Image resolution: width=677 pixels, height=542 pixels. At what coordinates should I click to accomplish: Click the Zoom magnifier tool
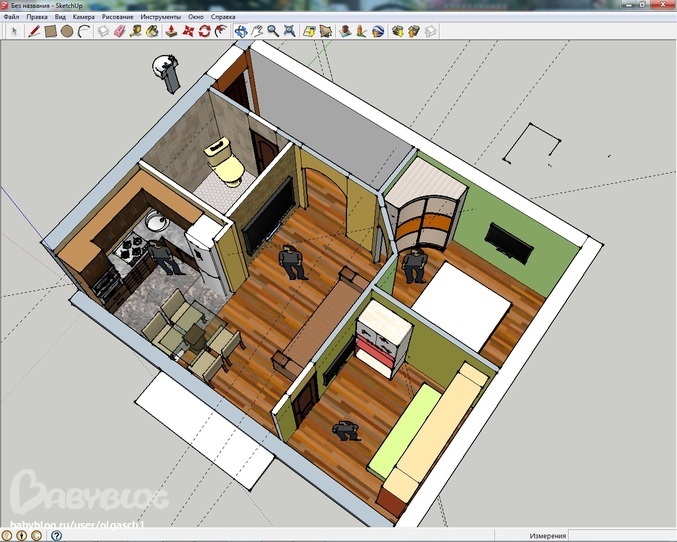(x=273, y=31)
